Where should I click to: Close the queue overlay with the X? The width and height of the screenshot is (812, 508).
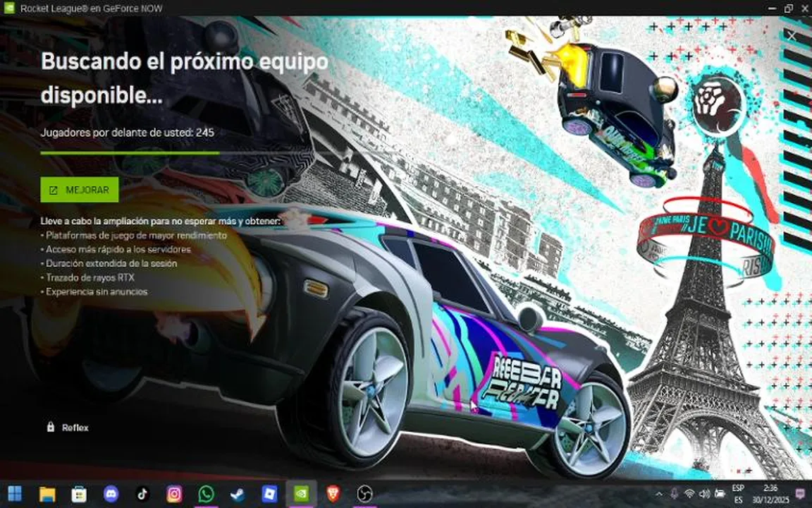tap(792, 36)
